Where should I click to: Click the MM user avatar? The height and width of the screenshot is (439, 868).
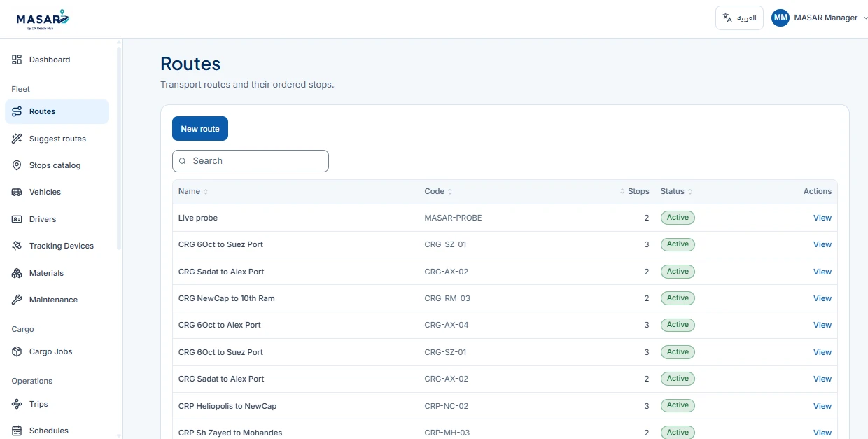click(780, 18)
